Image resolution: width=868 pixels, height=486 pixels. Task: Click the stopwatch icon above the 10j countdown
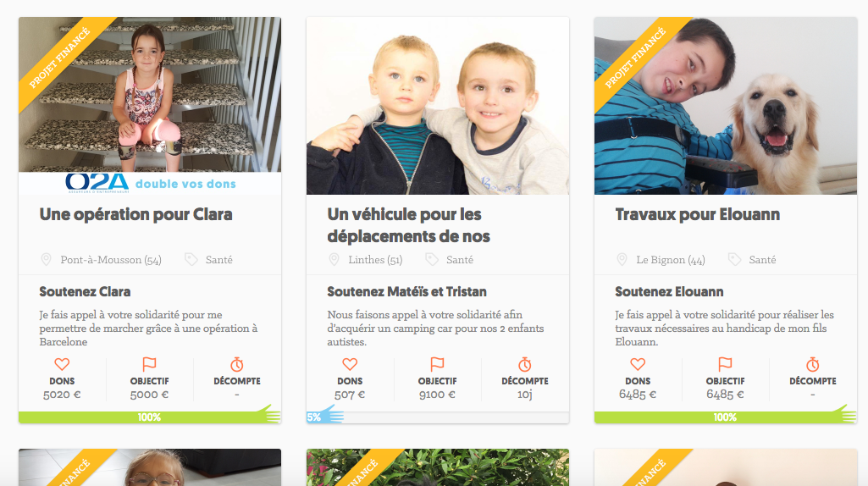coord(525,364)
